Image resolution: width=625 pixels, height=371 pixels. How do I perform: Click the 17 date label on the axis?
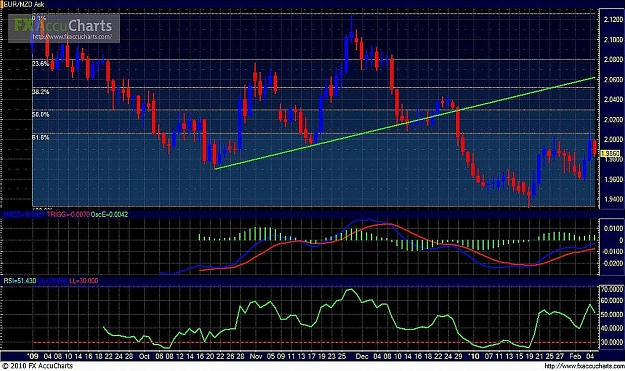click(311, 356)
